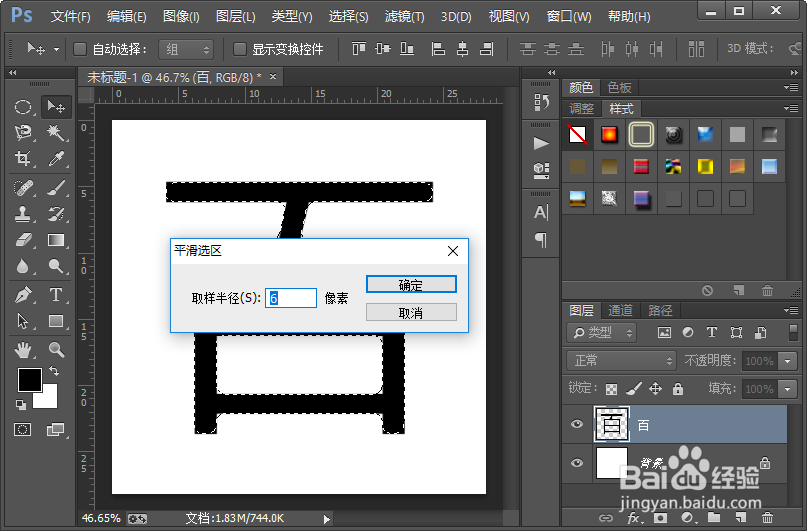Create a new group folder icon
807x531 pixels.
click(x=713, y=518)
